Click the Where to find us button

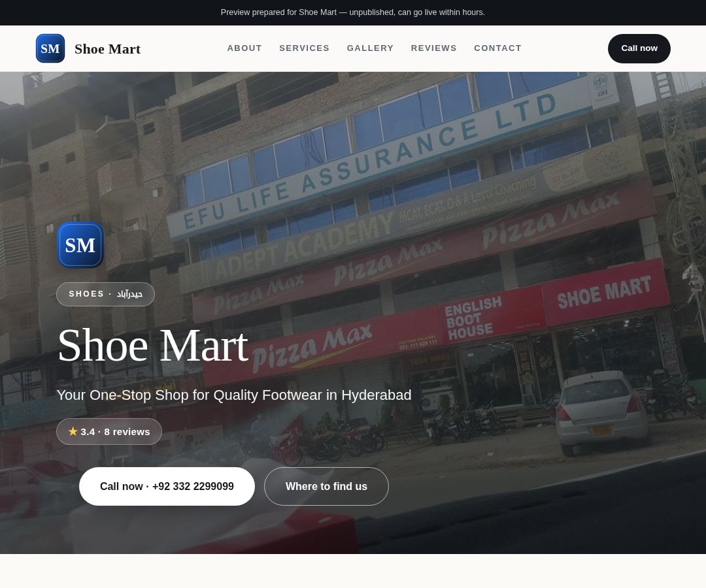326,486
